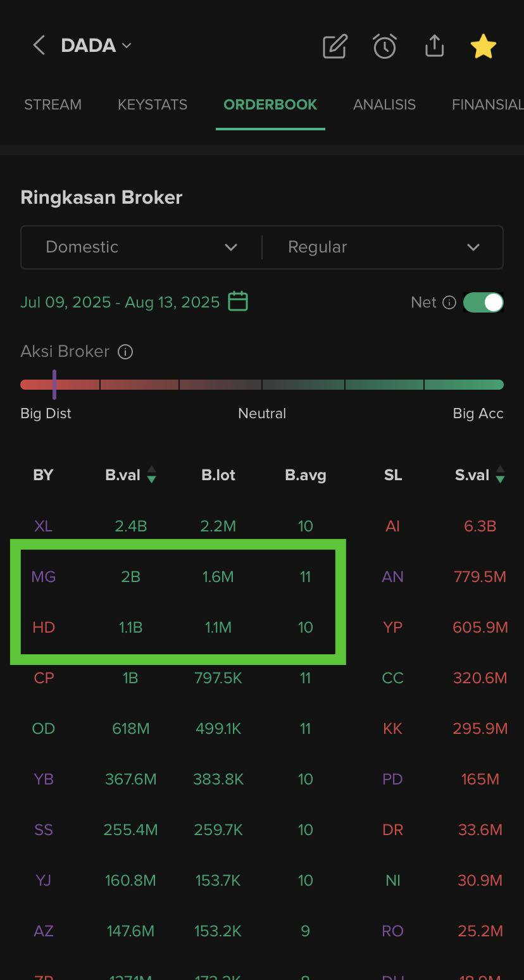
Task: Select broker XL in the buyer list
Action: pyautogui.click(x=43, y=526)
